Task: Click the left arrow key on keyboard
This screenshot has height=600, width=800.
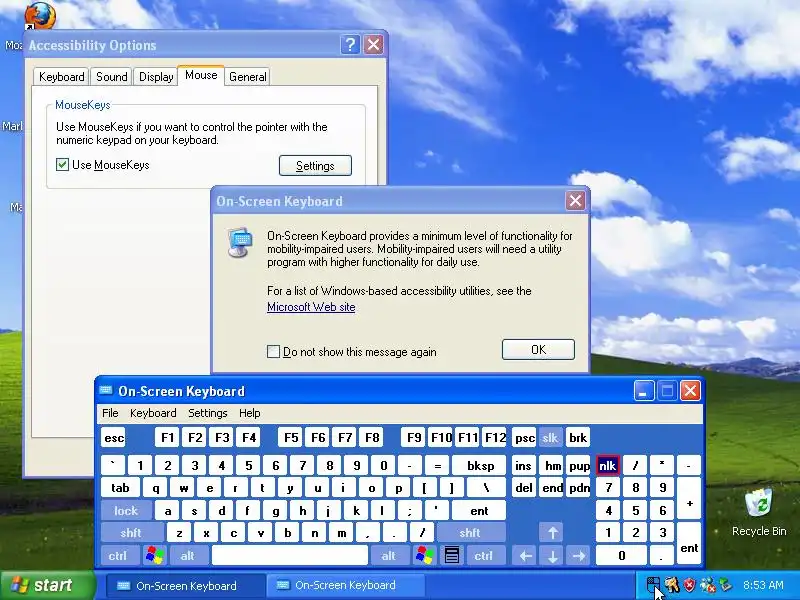Action: (525, 555)
